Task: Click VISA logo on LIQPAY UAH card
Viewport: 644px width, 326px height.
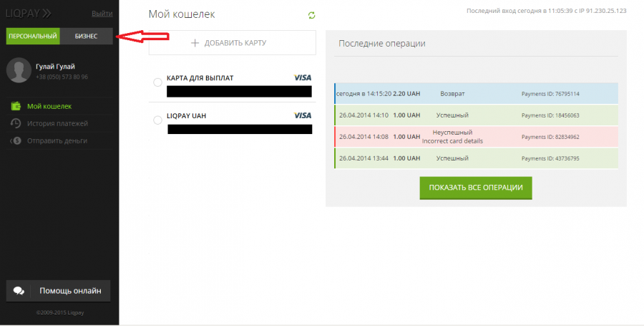Action: point(303,115)
